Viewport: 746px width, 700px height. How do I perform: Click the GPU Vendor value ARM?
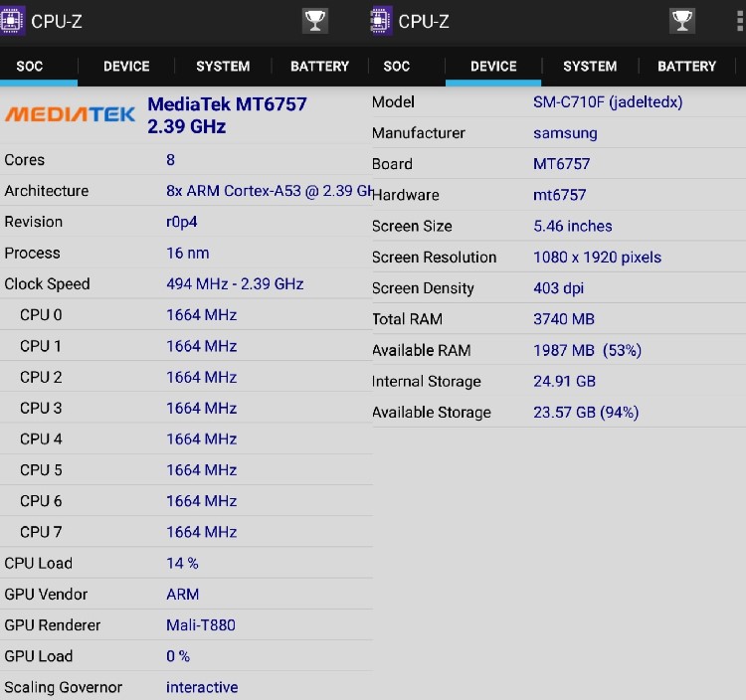[183, 594]
